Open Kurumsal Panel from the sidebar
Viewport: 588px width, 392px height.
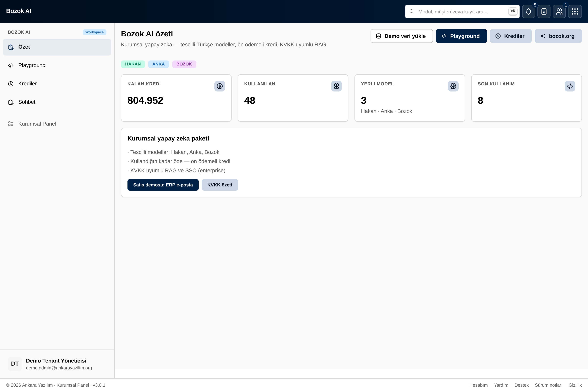(x=57, y=124)
